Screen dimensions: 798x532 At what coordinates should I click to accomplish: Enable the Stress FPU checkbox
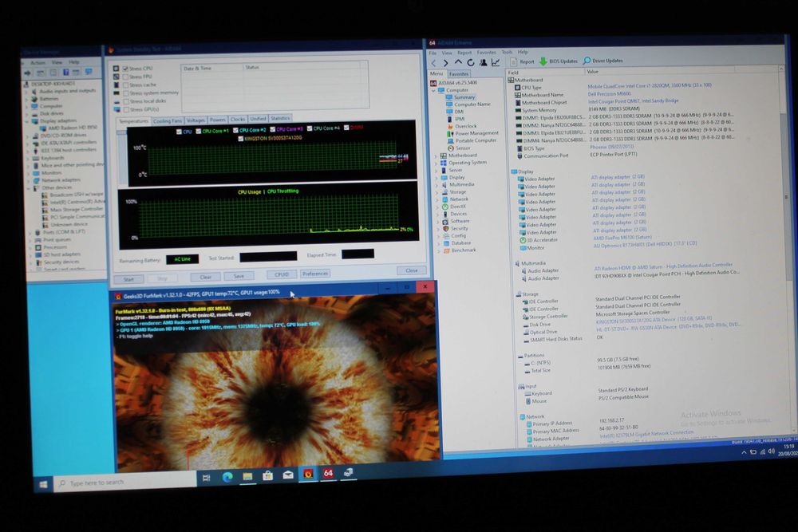coord(125,77)
